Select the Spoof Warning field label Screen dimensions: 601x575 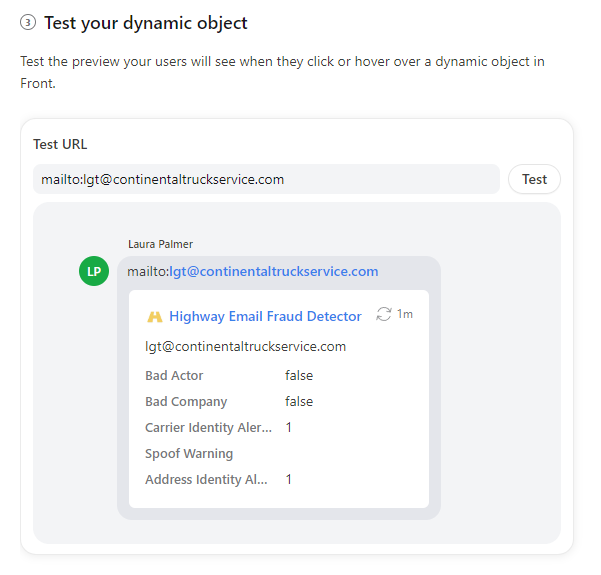tap(189, 454)
